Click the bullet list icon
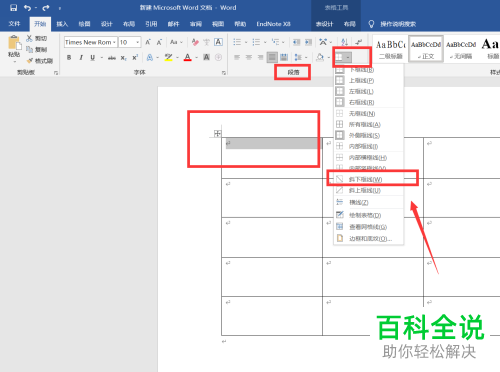 click(237, 42)
